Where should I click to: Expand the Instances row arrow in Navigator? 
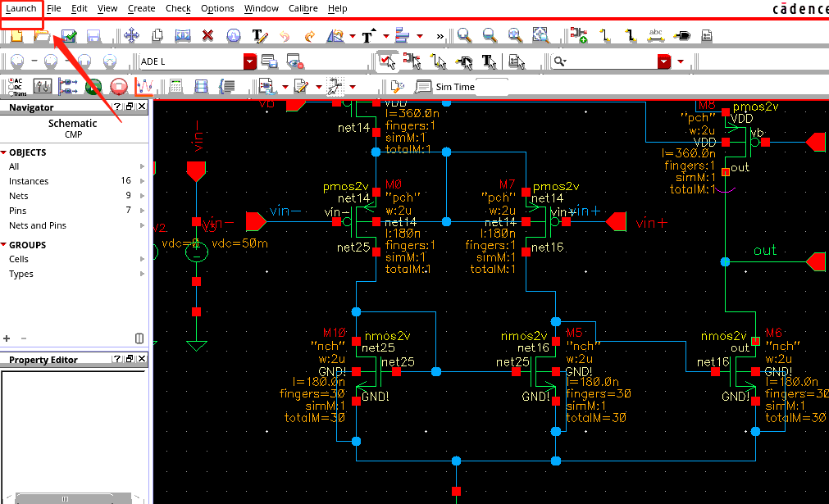(143, 181)
